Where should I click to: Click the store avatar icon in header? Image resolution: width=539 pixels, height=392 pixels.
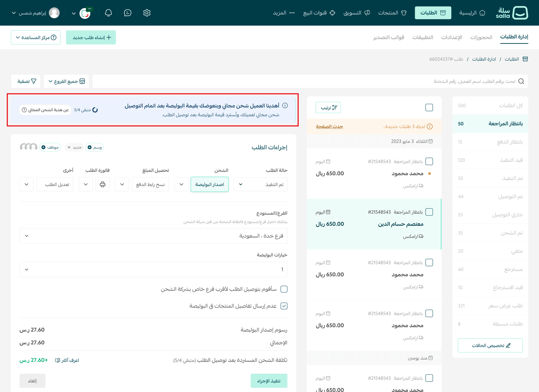tap(85, 13)
